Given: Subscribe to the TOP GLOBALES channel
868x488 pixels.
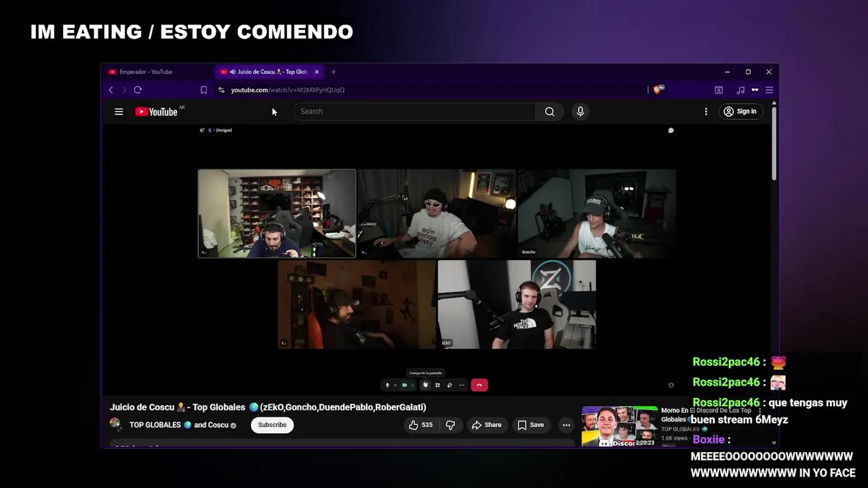Looking at the screenshot, I should (x=272, y=425).
